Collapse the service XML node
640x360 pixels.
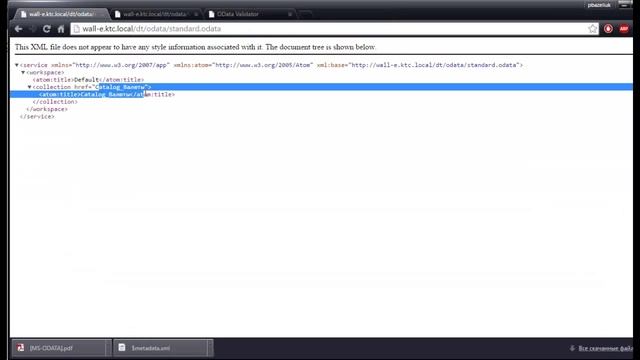17,65
